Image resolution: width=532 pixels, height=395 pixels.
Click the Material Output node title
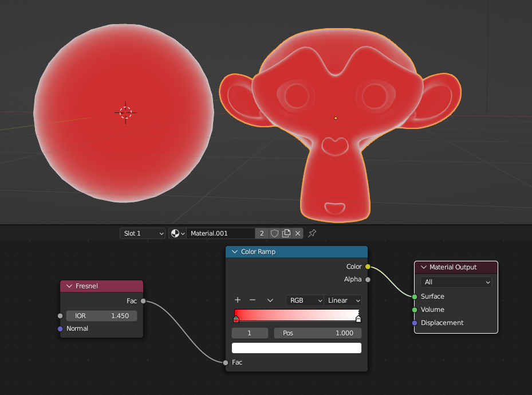point(453,267)
